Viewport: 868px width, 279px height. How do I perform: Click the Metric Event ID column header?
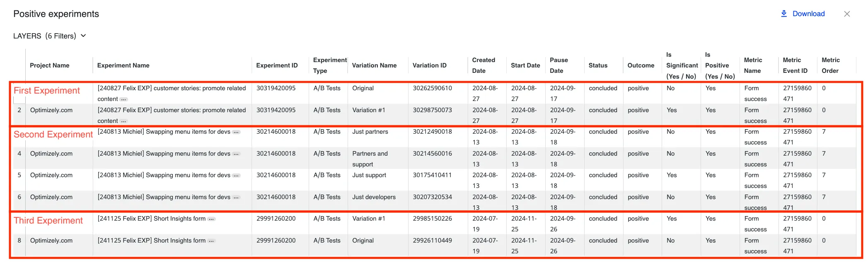click(x=795, y=65)
